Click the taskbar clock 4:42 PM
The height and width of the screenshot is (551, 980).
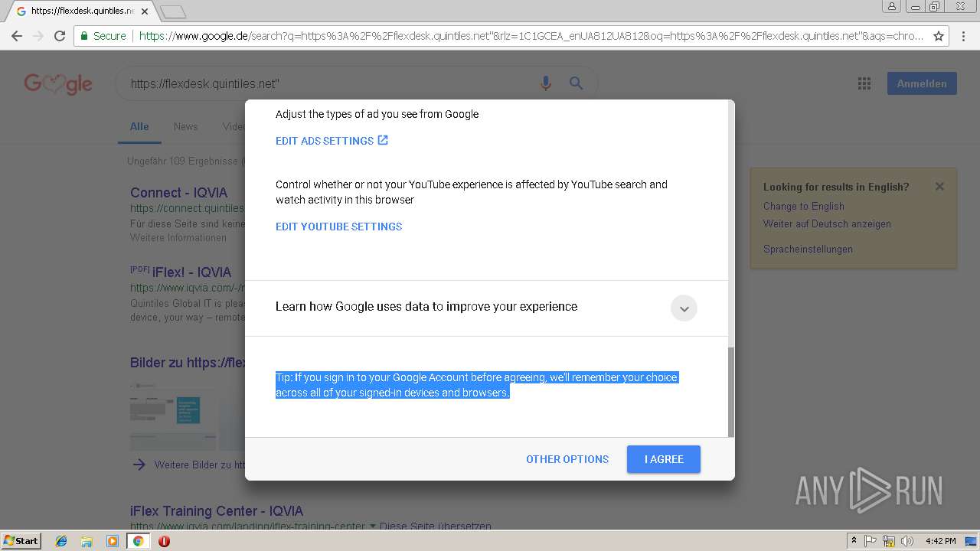tap(940, 541)
